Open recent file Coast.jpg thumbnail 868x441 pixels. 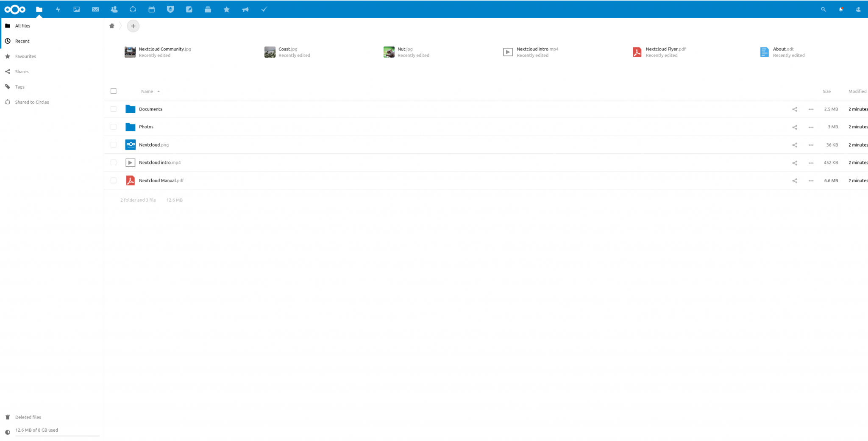point(270,52)
